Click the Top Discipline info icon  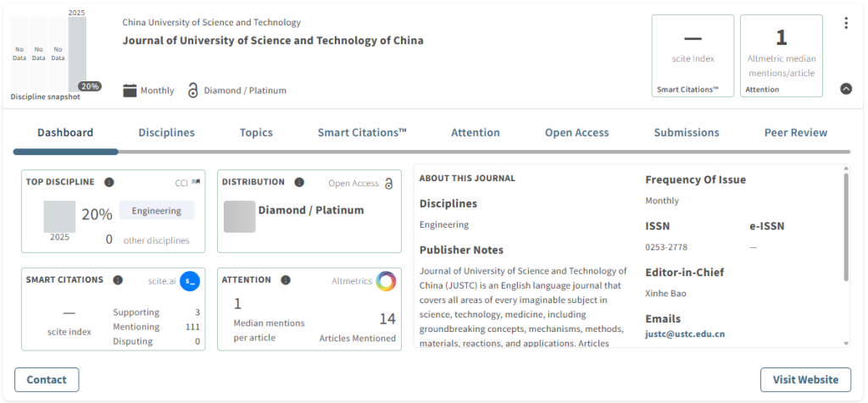coord(109,182)
